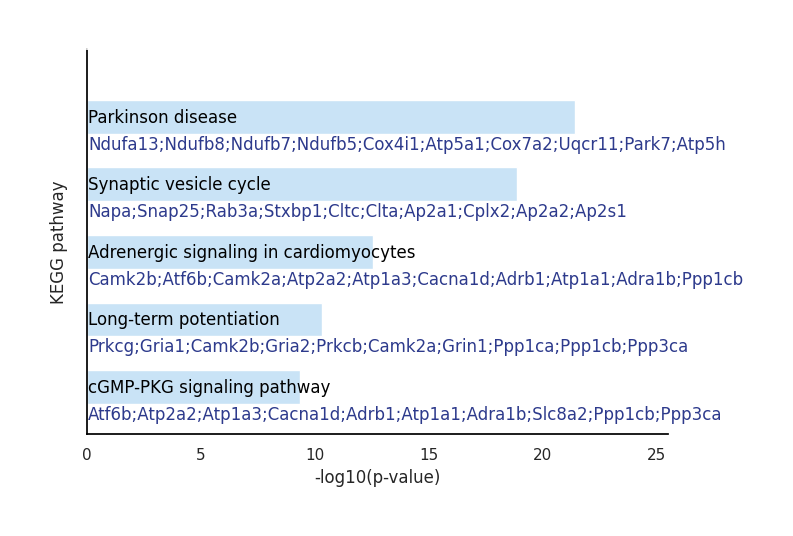Click the Parkinson disease bar
Viewport: 793px width, 536px height.
pyautogui.click(x=331, y=117)
